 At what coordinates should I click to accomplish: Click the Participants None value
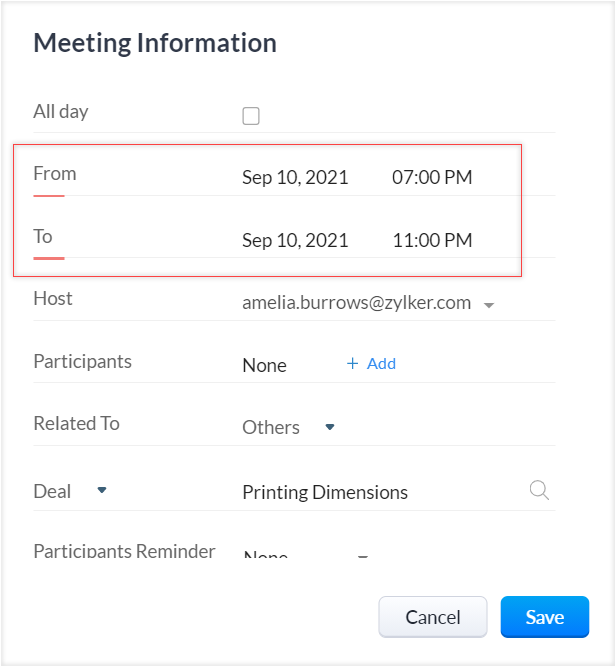pos(264,365)
